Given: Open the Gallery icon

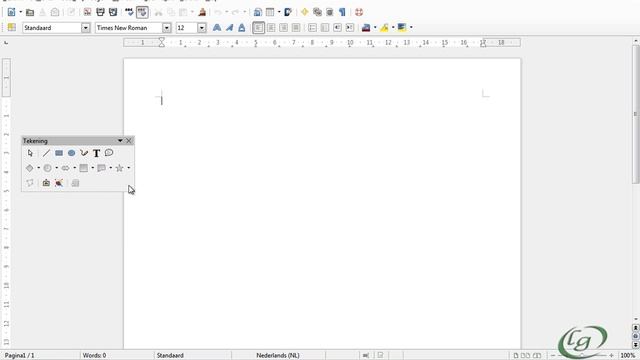Looking at the screenshot, I should (317, 12).
